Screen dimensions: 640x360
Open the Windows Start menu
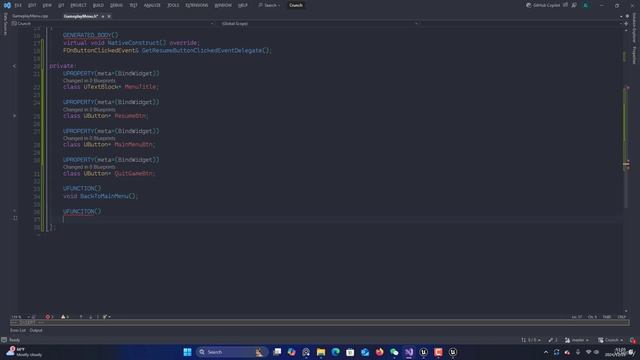tap(187, 352)
